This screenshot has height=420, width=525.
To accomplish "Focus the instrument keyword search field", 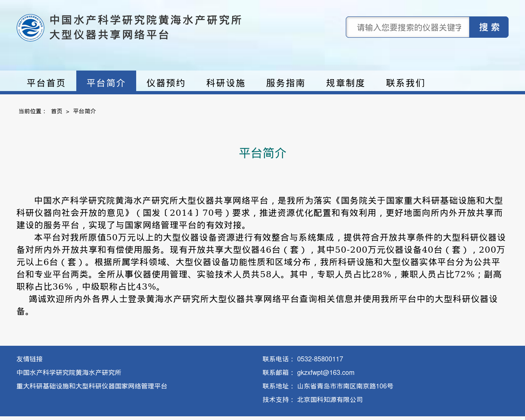I will click(x=408, y=27).
